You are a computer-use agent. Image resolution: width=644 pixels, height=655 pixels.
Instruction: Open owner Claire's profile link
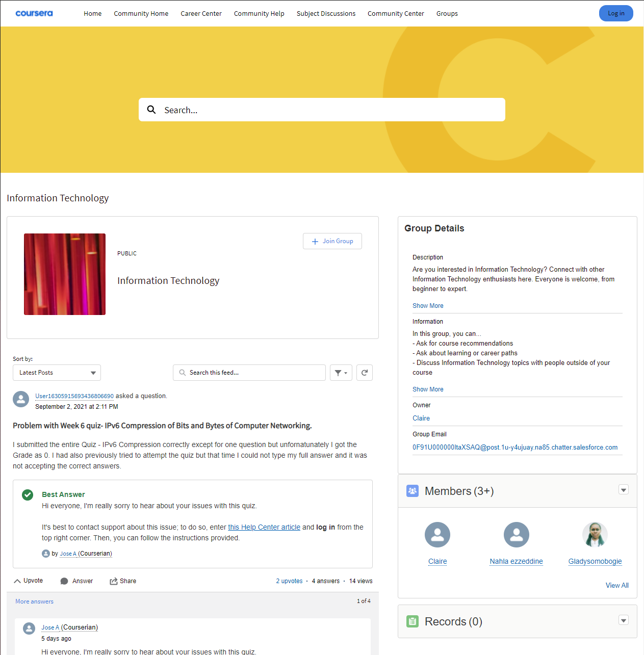click(421, 418)
